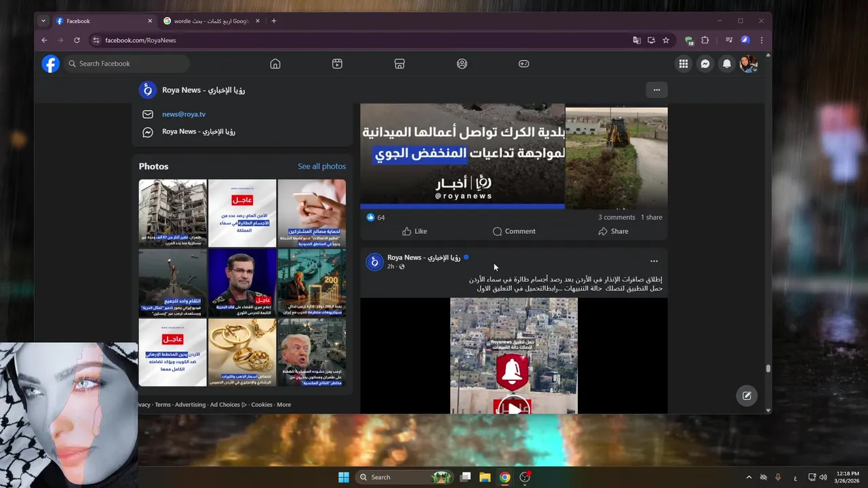Viewport: 868px width, 488px height.
Task: Open Advertising footer link
Action: point(190,405)
